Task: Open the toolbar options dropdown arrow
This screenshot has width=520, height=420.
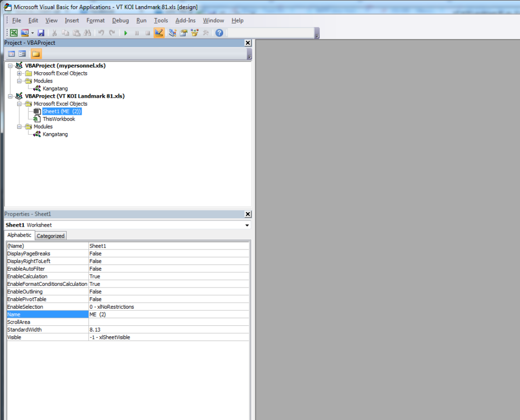Action: 317,33
